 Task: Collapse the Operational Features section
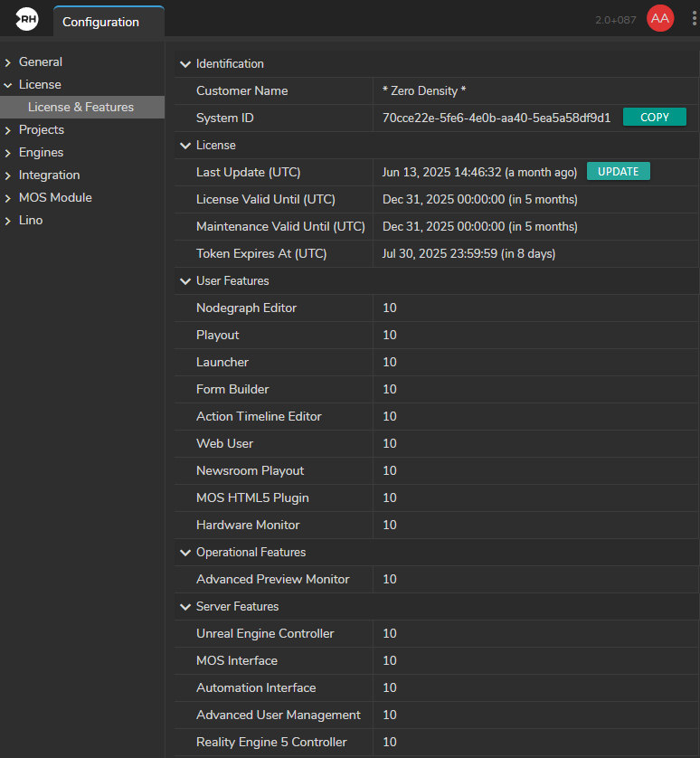click(185, 553)
